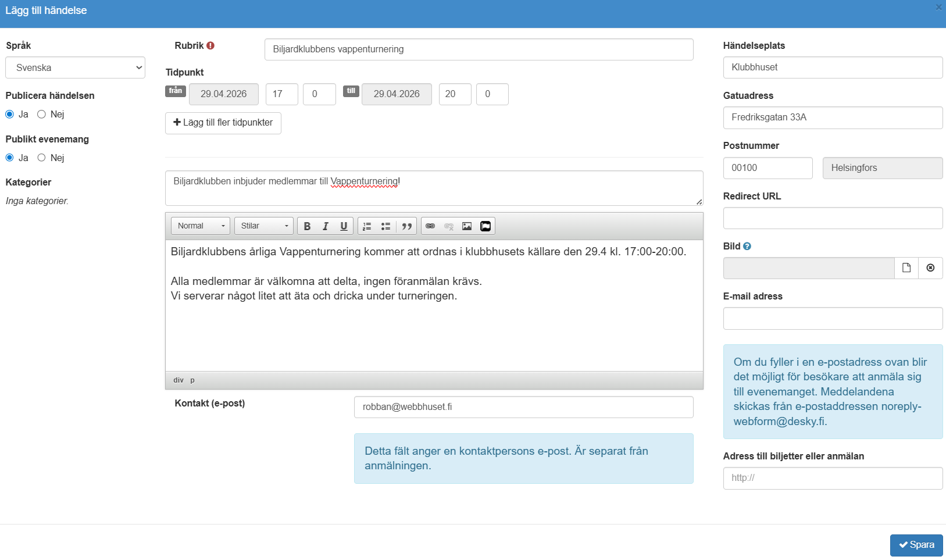Toggle bold formatting in the editor

coord(307,226)
